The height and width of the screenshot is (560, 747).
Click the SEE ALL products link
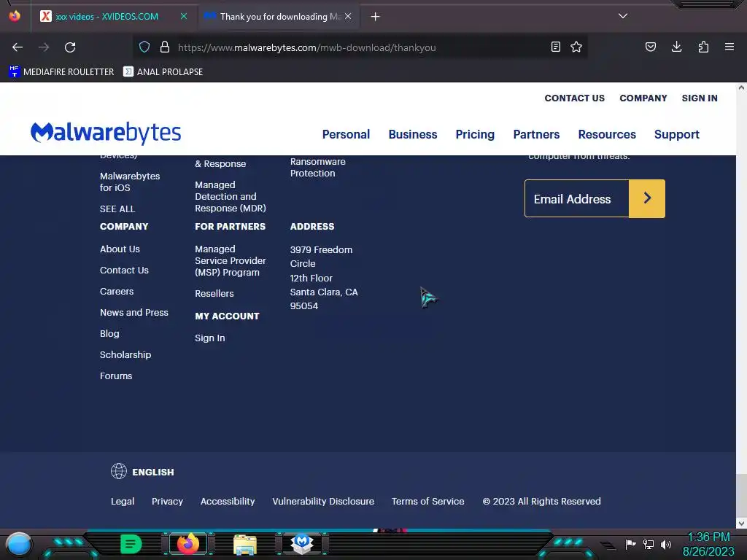pyautogui.click(x=117, y=209)
